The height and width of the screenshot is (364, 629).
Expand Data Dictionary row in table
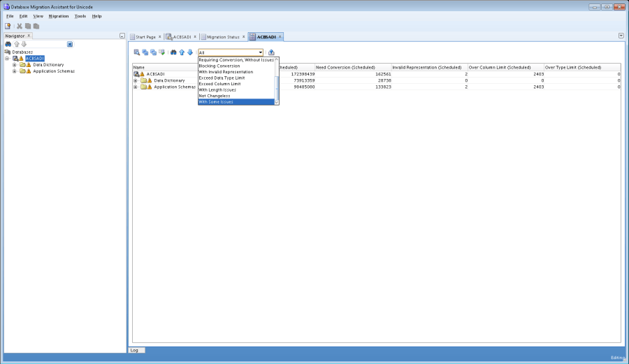136,80
